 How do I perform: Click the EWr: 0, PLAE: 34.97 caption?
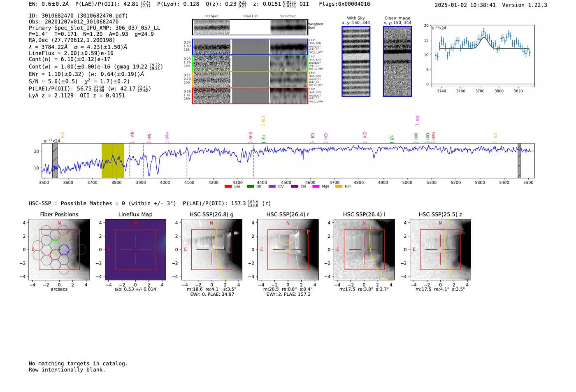click(212, 295)
